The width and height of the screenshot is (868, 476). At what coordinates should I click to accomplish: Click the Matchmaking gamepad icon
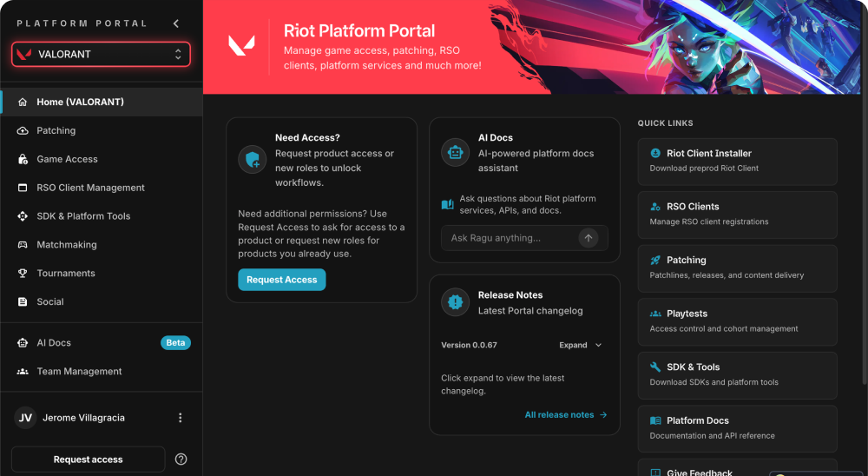click(x=23, y=245)
